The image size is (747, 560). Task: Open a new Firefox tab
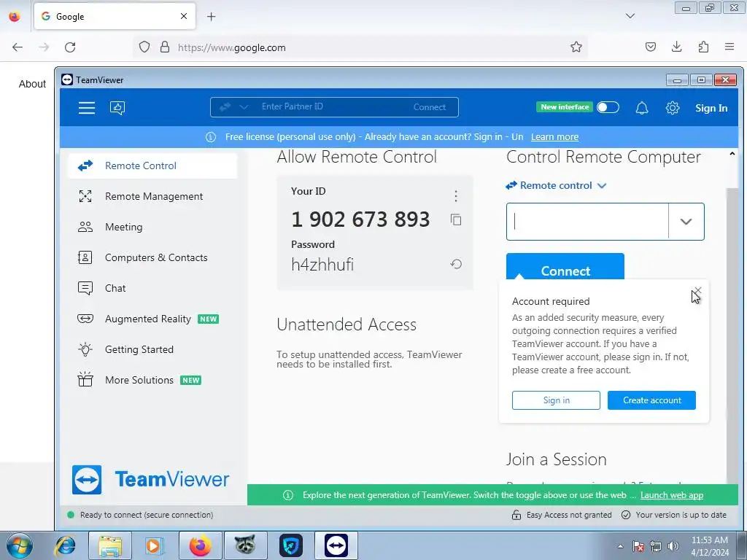coord(211,17)
